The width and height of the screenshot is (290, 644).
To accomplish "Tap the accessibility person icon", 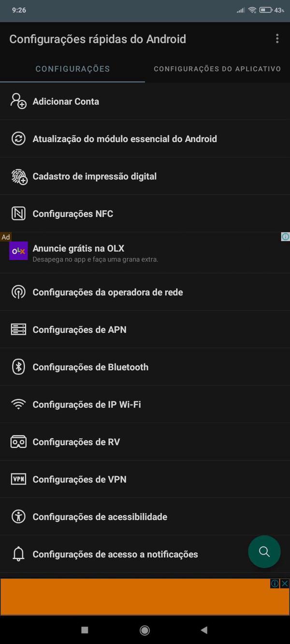I will point(18,516).
